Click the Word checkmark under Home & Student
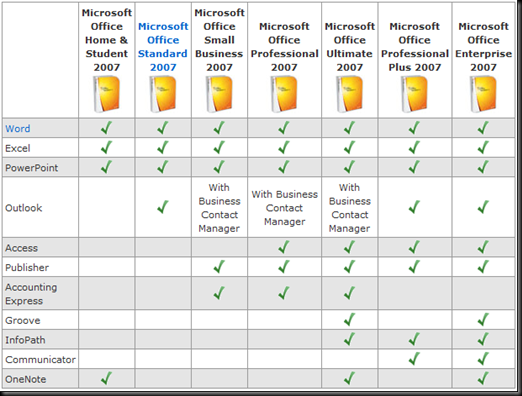Screen dimensions: 522x396 (x=106, y=128)
